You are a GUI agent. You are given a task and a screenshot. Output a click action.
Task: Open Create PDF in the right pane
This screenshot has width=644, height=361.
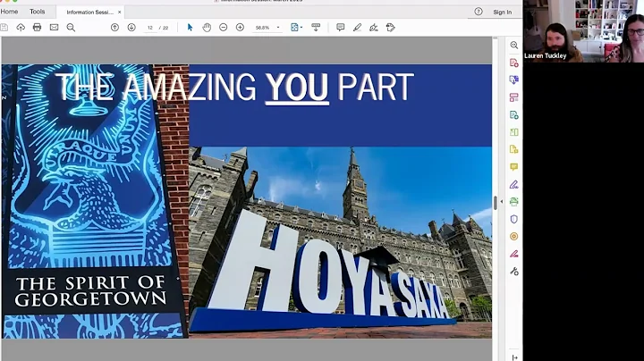click(513, 63)
